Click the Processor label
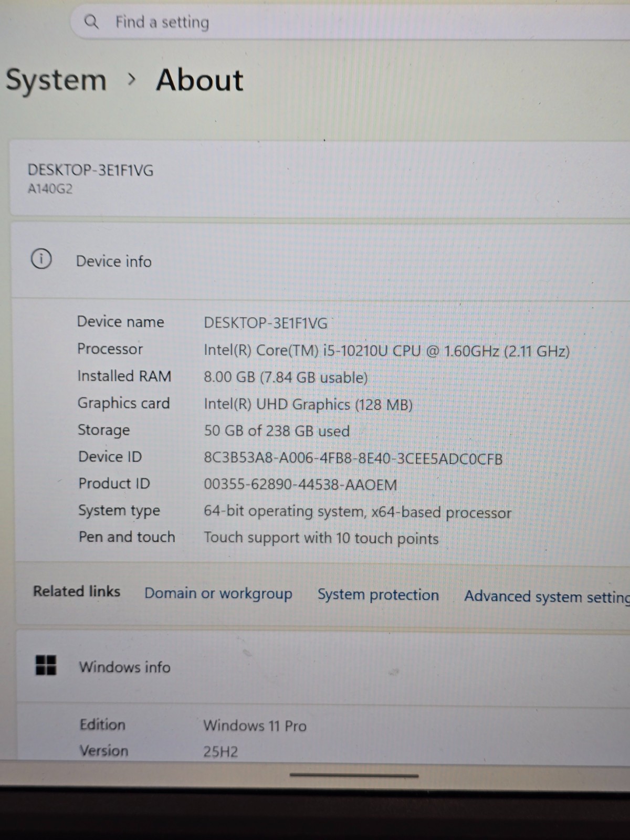Screen dimensions: 630x840 pyautogui.click(x=110, y=349)
